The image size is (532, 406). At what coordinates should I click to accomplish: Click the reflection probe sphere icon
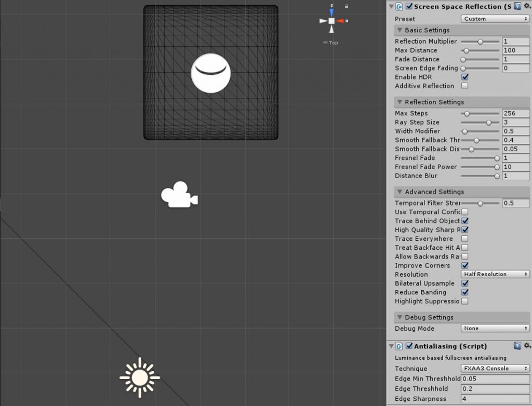coord(210,73)
